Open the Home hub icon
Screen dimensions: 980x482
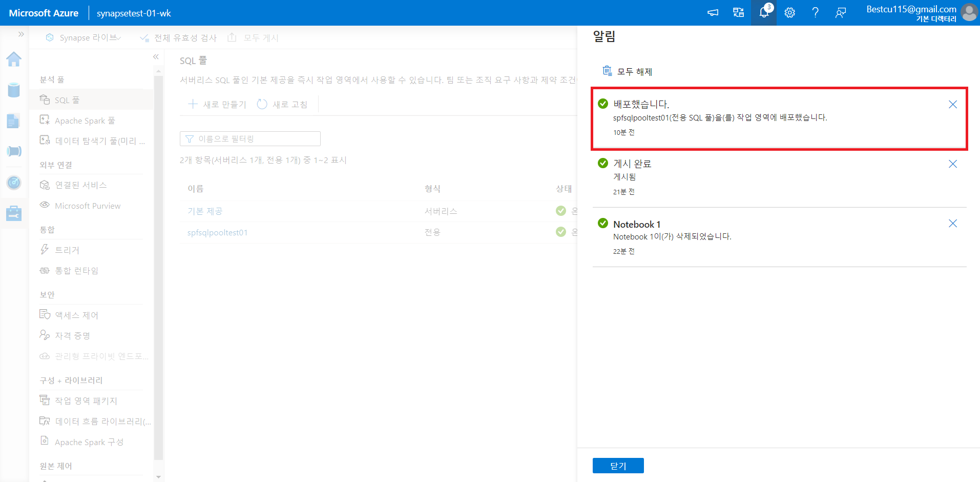(x=14, y=59)
